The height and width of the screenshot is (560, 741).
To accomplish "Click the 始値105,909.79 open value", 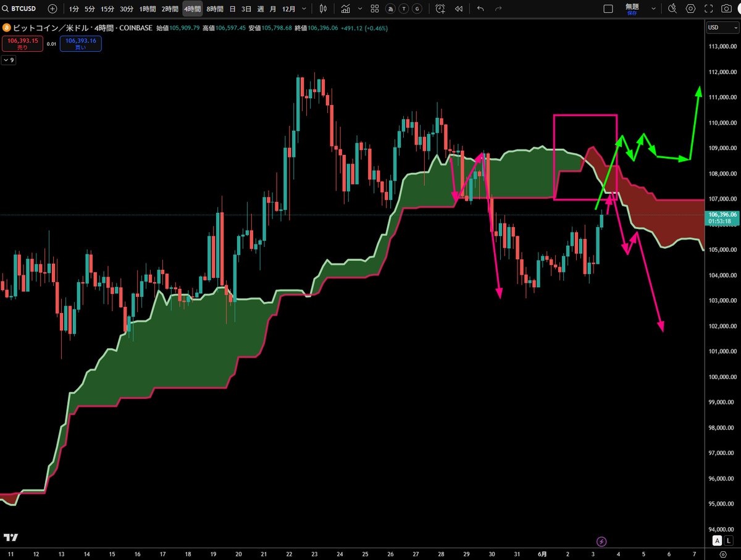I will (178, 28).
